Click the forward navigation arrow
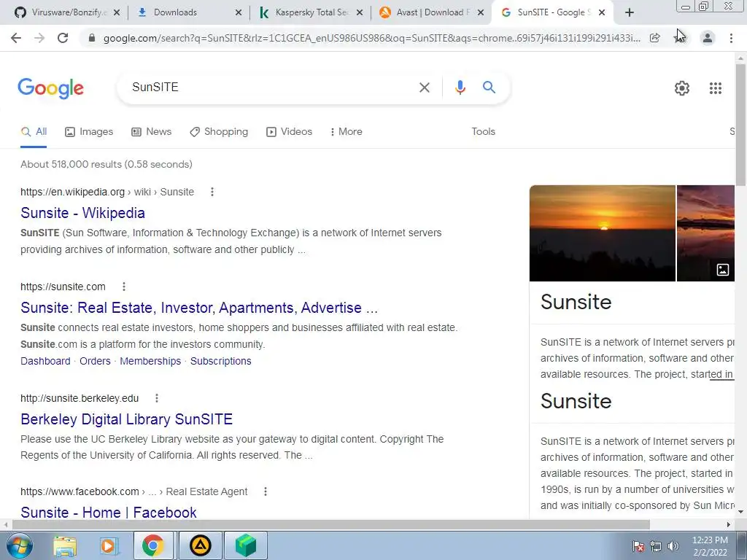Screen dimensions: 747x560 tap(39, 38)
